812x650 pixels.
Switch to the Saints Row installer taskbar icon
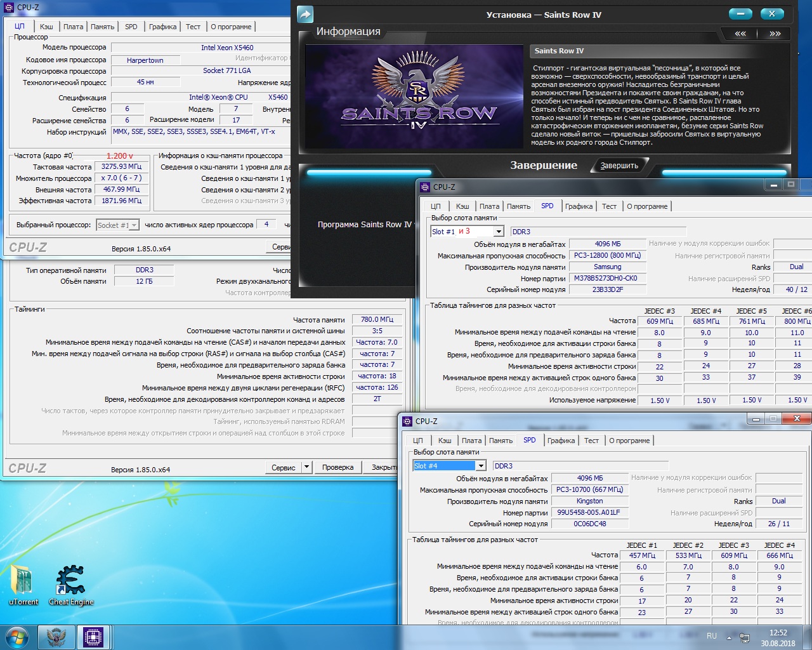(x=56, y=637)
